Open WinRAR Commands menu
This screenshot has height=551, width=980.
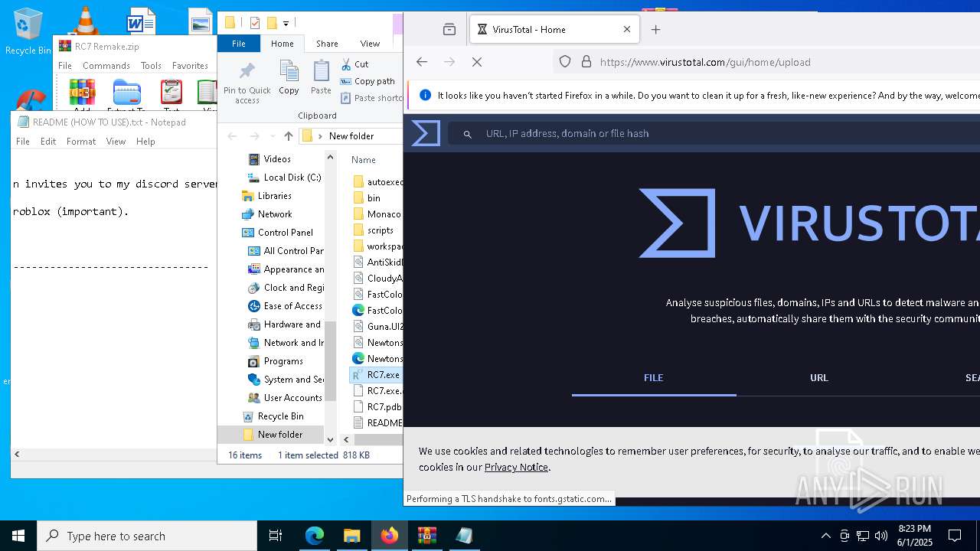pos(106,66)
